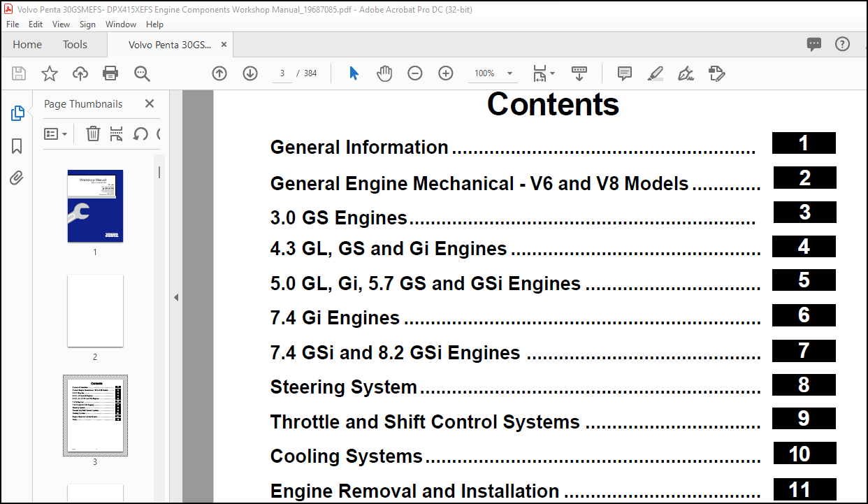Select page 2 blank thumbnail
Viewport: 868px width, 504px height.
[x=95, y=311]
